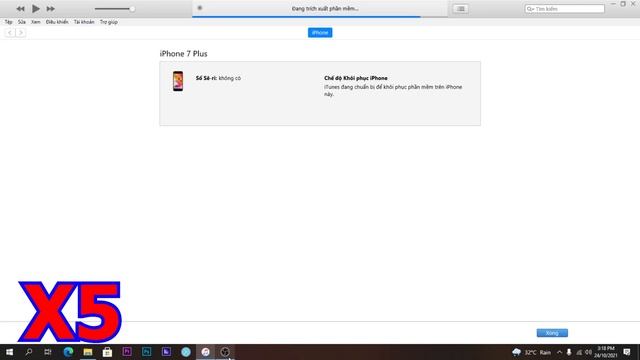
Task: Click the Chế độ Khôi phục iPhone heading
Action: 356,78
